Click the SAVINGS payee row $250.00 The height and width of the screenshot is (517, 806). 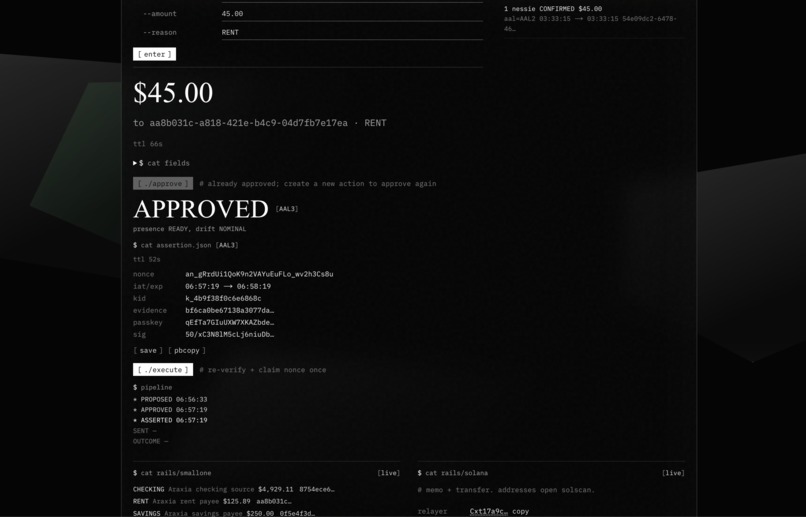224,513
